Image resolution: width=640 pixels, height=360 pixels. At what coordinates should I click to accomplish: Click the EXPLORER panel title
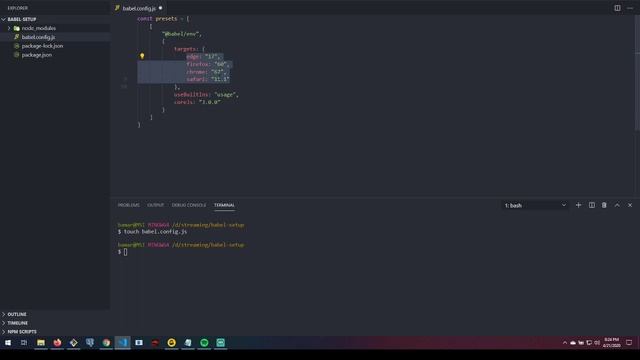[x=18, y=8]
